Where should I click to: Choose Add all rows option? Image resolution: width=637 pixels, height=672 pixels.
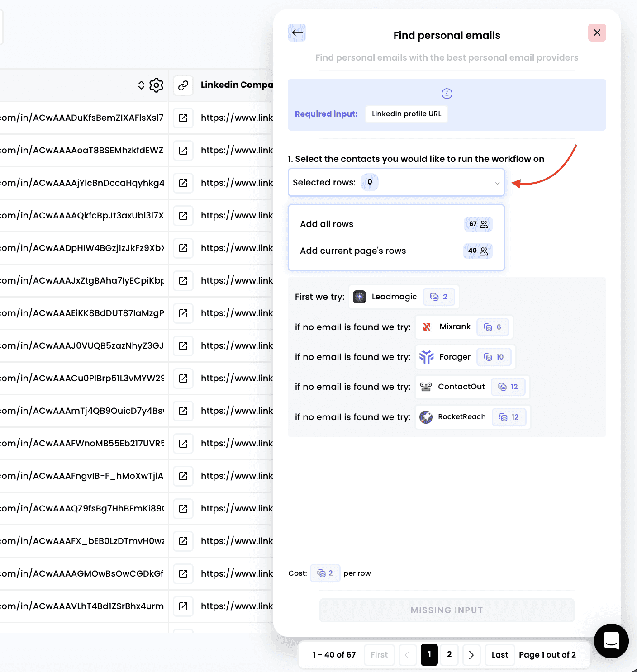coord(396,224)
